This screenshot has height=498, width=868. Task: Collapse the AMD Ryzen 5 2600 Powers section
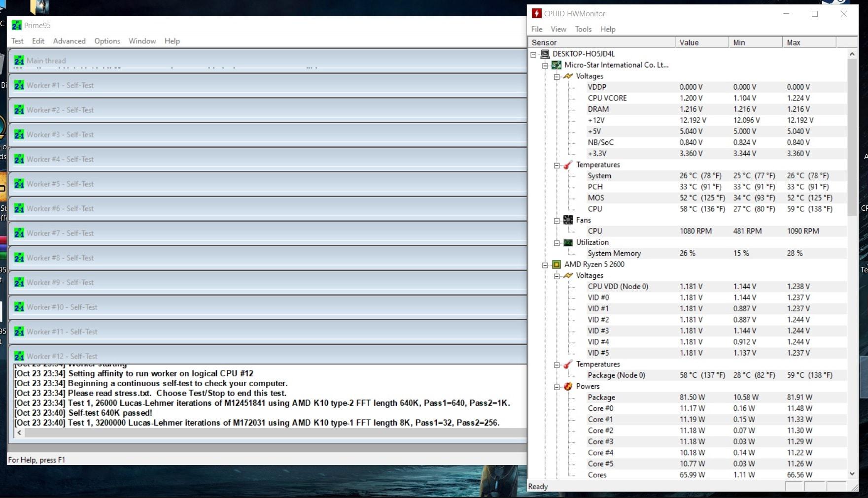coord(557,387)
